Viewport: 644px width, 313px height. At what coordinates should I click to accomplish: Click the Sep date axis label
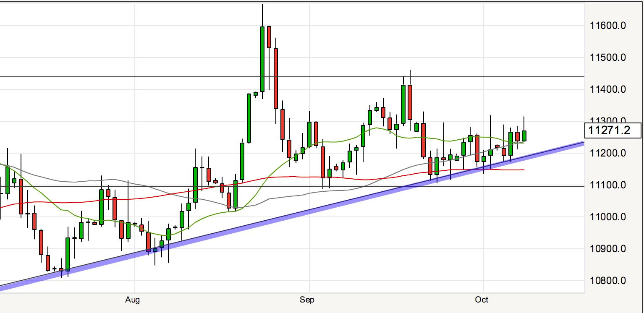(x=306, y=300)
